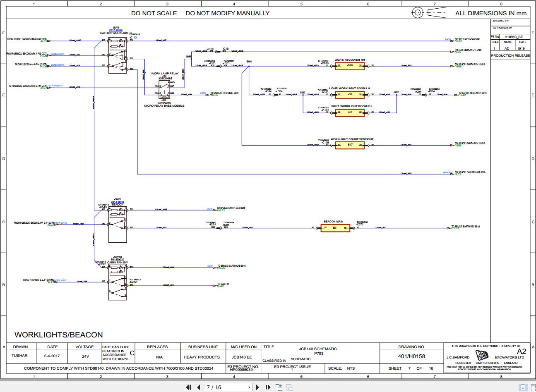
Task: Open the page number dropdown arrow
Action: pos(249,387)
